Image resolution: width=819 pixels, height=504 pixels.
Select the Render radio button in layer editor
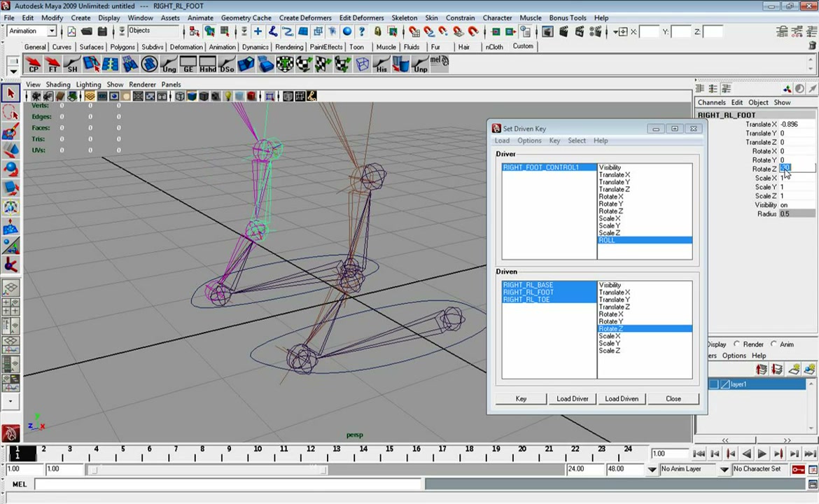click(x=736, y=344)
